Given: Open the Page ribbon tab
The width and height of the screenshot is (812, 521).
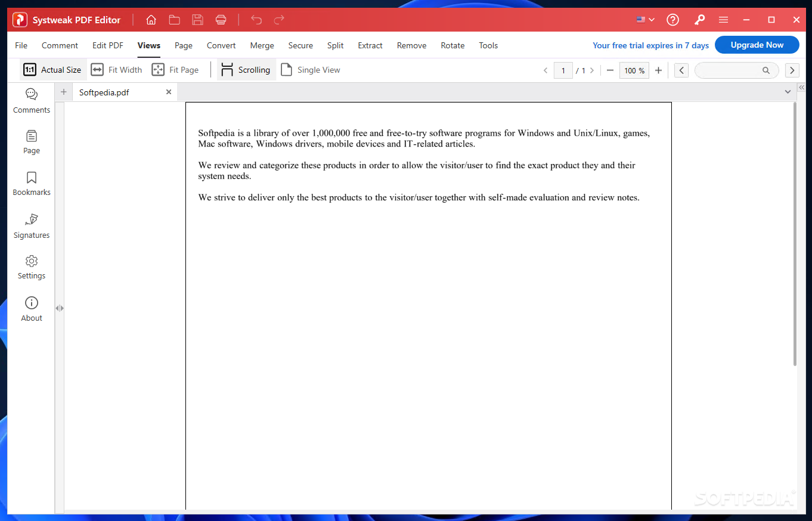Looking at the screenshot, I should pyautogui.click(x=184, y=45).
